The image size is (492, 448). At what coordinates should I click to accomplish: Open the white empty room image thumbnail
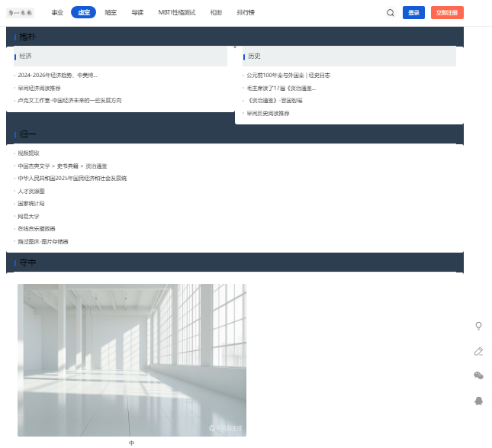pyautogui.click(x=132, y=360)
